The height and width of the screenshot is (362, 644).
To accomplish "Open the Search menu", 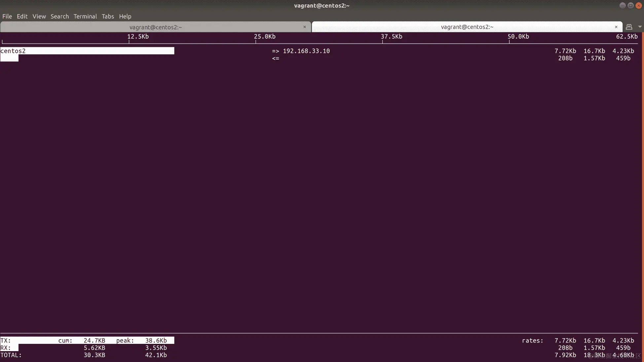I will (x=59, y=16).
